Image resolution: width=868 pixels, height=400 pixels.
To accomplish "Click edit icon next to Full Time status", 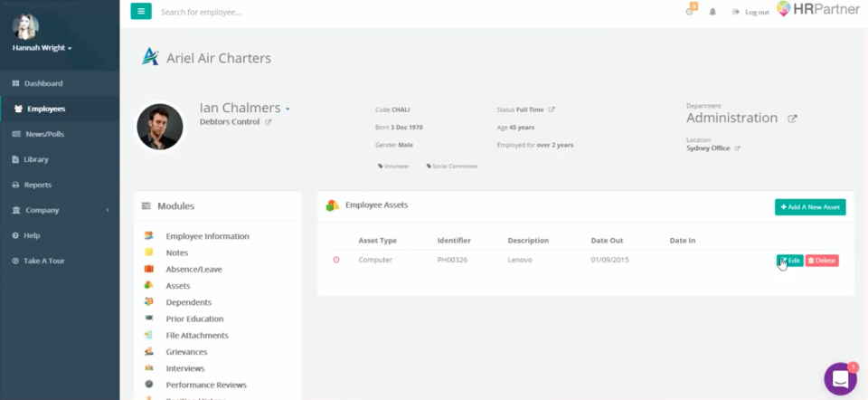I will [x=552, y=110].
